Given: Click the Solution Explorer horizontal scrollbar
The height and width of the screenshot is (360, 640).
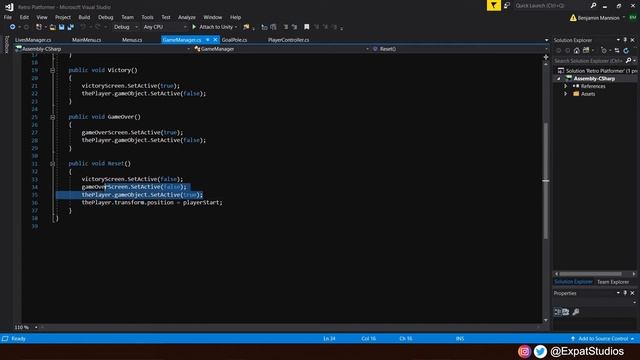Looking at the screenshot, I should pos(591,274).
